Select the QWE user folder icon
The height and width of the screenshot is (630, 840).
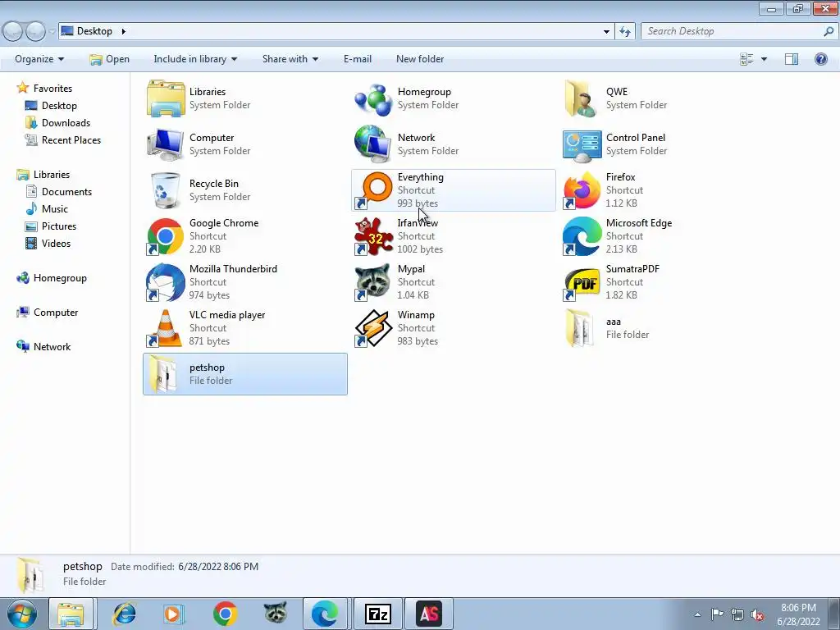(582, 98)
